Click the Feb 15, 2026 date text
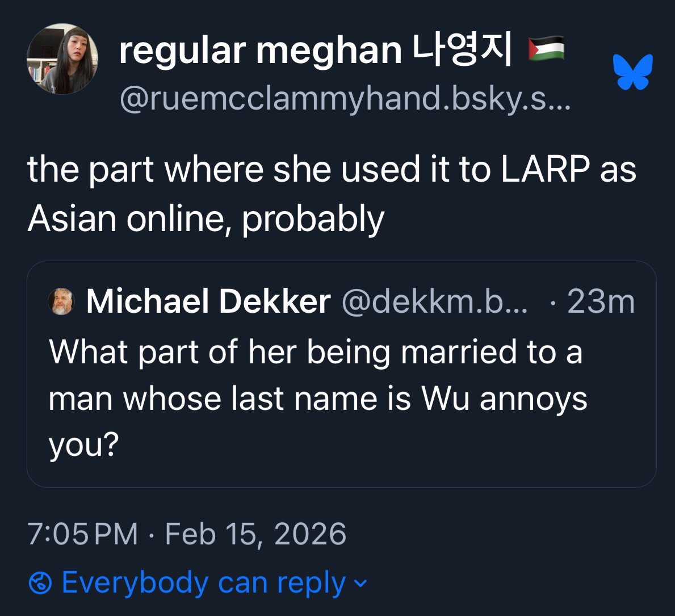This screenshot has width=675, height=616. click(255, 534)
